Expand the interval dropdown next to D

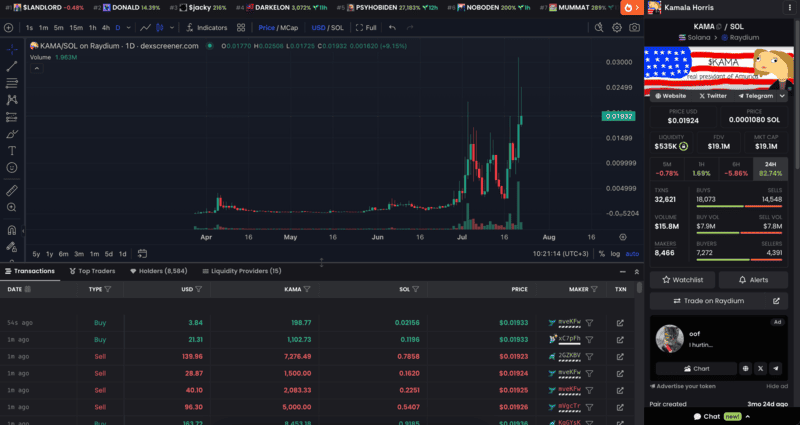(x=129, y=28)
